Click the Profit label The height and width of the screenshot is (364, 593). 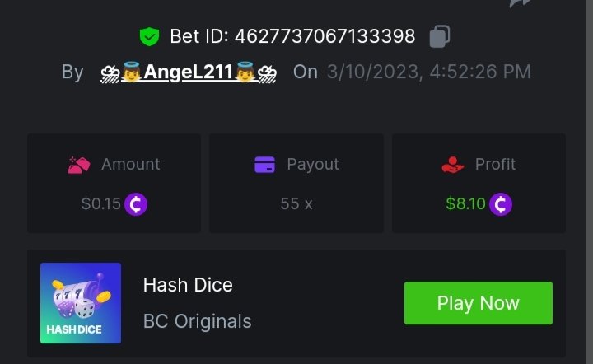[x=495, y=165]
